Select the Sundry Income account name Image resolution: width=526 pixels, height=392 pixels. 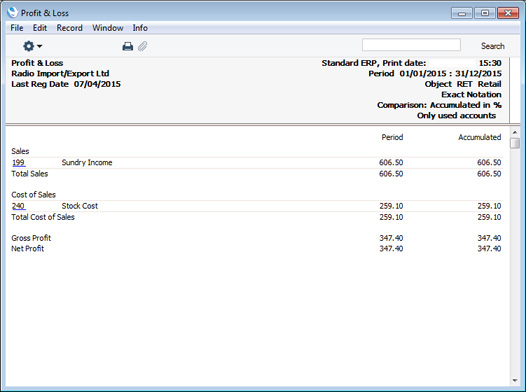pos(87,163)
